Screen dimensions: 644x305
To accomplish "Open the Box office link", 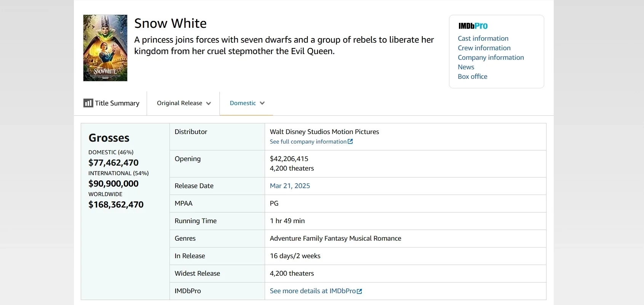I will (472, 77).
